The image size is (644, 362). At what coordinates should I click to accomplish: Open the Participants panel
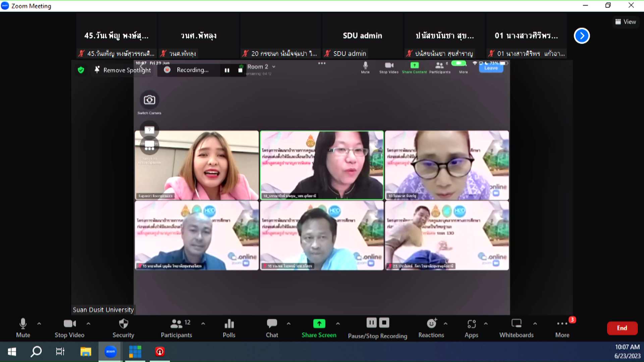176,328
